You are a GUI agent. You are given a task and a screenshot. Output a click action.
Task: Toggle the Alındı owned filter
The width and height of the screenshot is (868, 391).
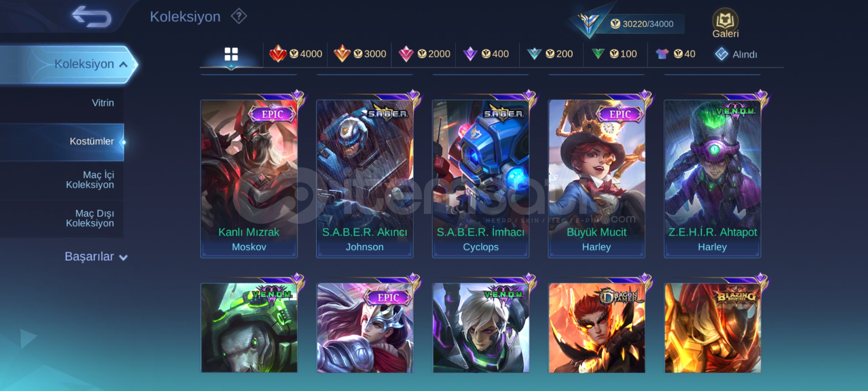point(736,54)
